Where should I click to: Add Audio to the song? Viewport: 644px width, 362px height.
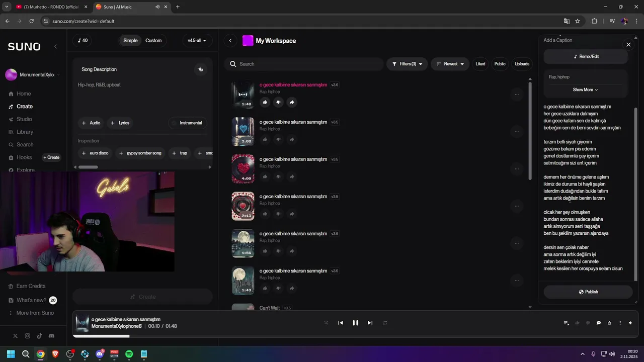91,123
